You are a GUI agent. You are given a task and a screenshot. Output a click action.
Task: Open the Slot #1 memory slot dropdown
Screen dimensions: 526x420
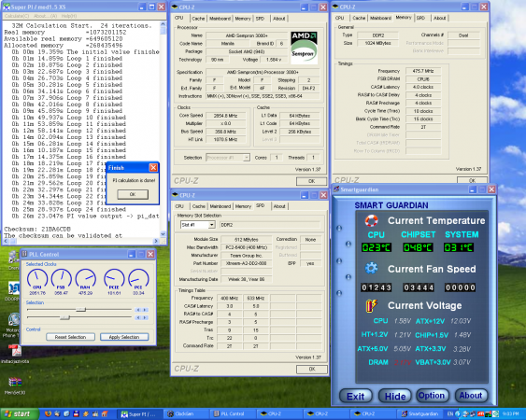coord(212,225)
